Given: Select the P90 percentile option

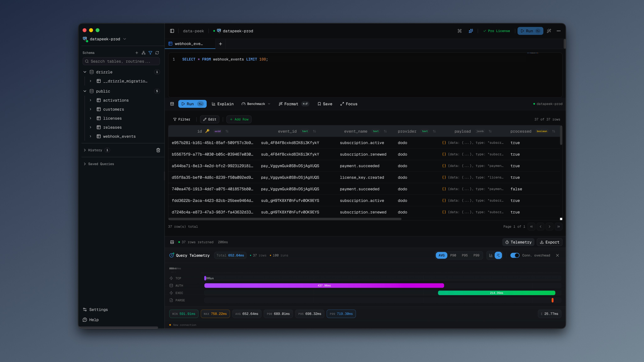Looking at the screenshot, I should point(453,255).
